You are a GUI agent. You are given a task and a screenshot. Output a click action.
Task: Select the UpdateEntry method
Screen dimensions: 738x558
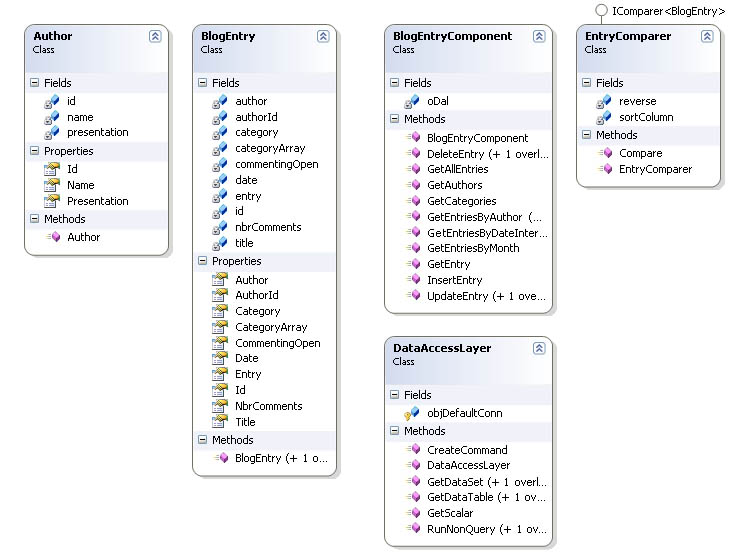[x=486, y=296]
